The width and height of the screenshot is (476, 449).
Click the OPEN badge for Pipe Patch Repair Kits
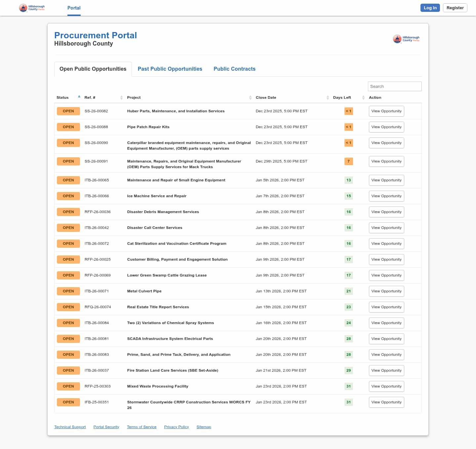click(68, 127)
